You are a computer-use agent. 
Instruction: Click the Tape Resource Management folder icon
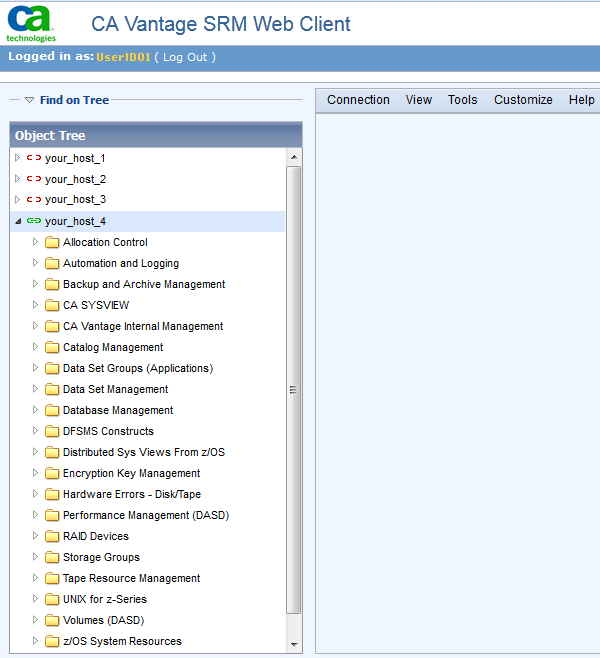52,578
